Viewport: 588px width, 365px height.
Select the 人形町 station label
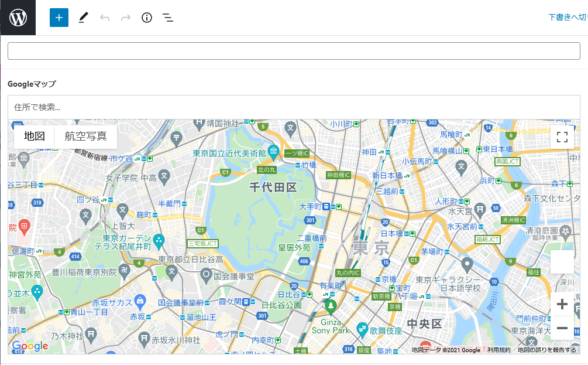(x=446, y=202)
